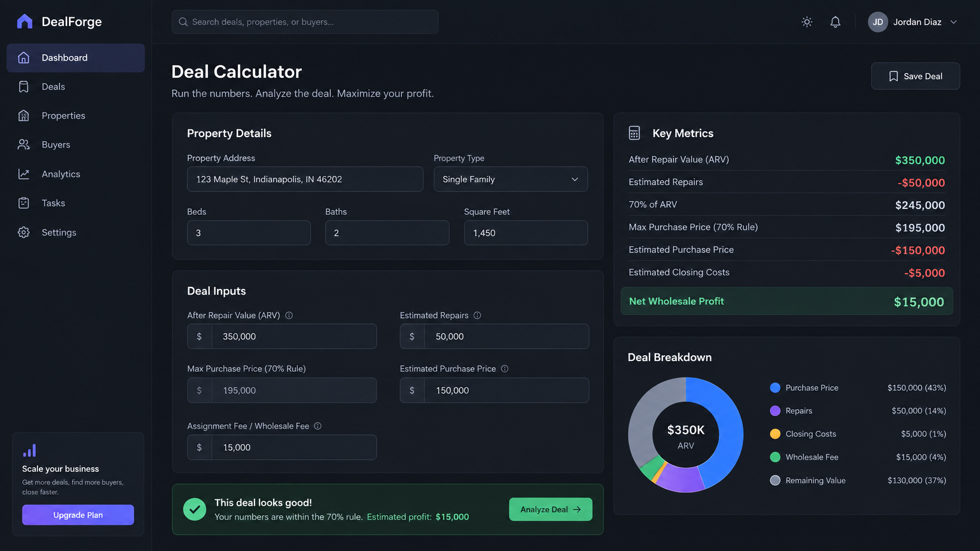This screenshot has height=551, width=980.
Task: Click the Estimated Repairs amount field
Action: [494, 336]
